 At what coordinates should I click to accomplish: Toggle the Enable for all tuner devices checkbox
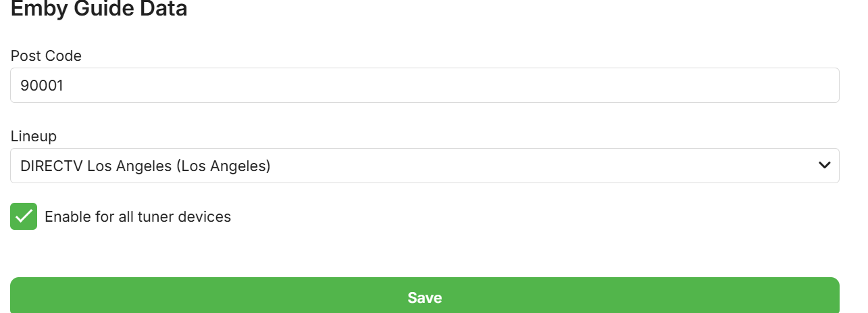coord(24,216)
